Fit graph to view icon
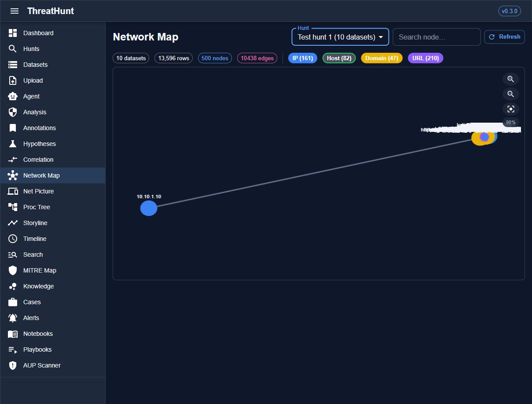 point(510,109)
